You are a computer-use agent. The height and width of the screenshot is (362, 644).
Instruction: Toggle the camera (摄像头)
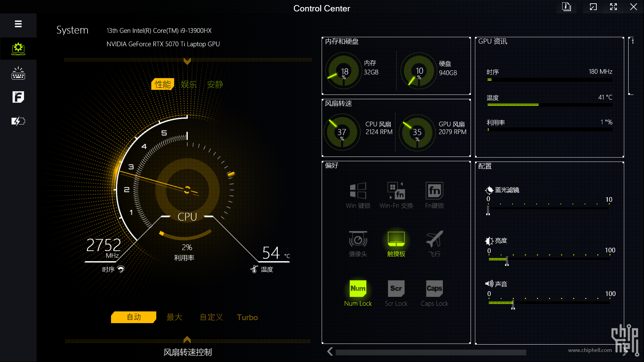coord(358,244)
